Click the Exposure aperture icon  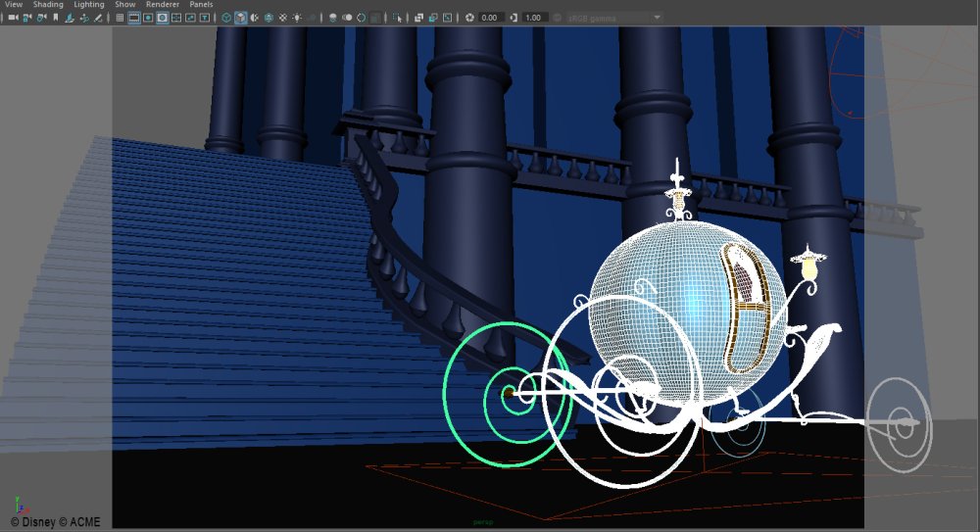[x=469, y=18]
